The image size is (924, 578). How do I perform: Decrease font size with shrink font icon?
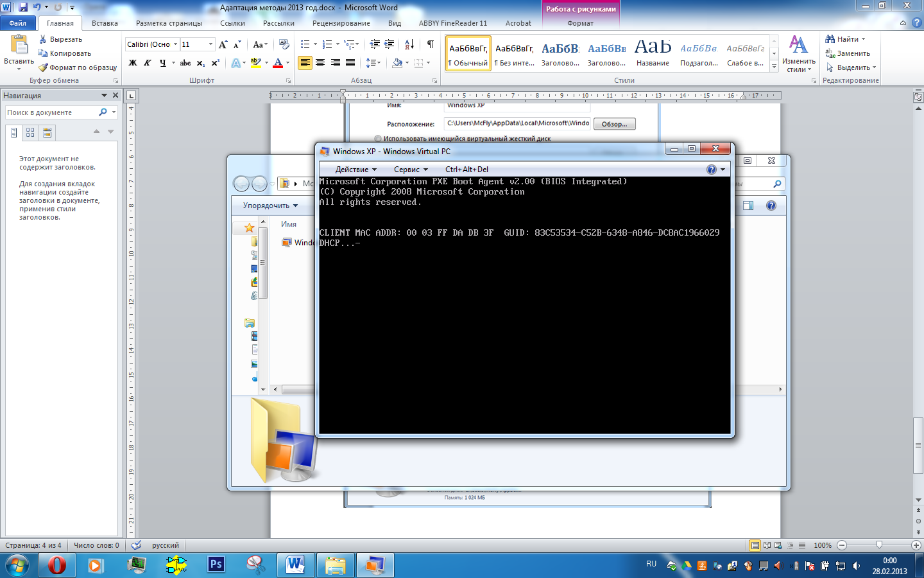237,44
